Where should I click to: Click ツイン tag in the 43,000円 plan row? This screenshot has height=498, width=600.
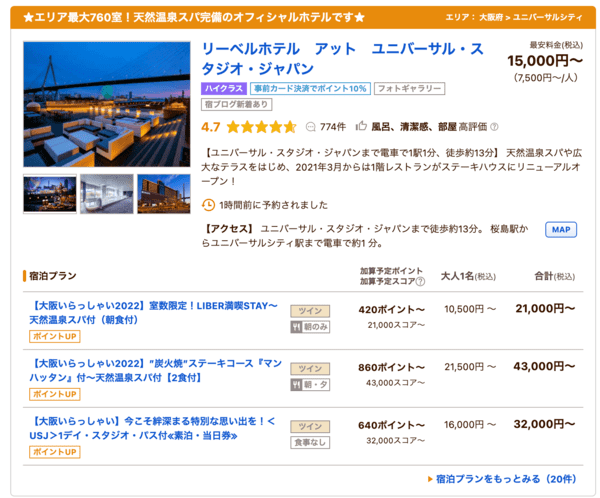tap(310, 369)
